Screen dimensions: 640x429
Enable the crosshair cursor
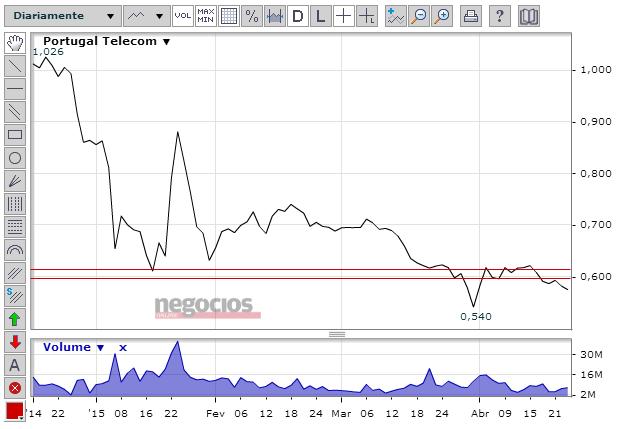[344, 16]
